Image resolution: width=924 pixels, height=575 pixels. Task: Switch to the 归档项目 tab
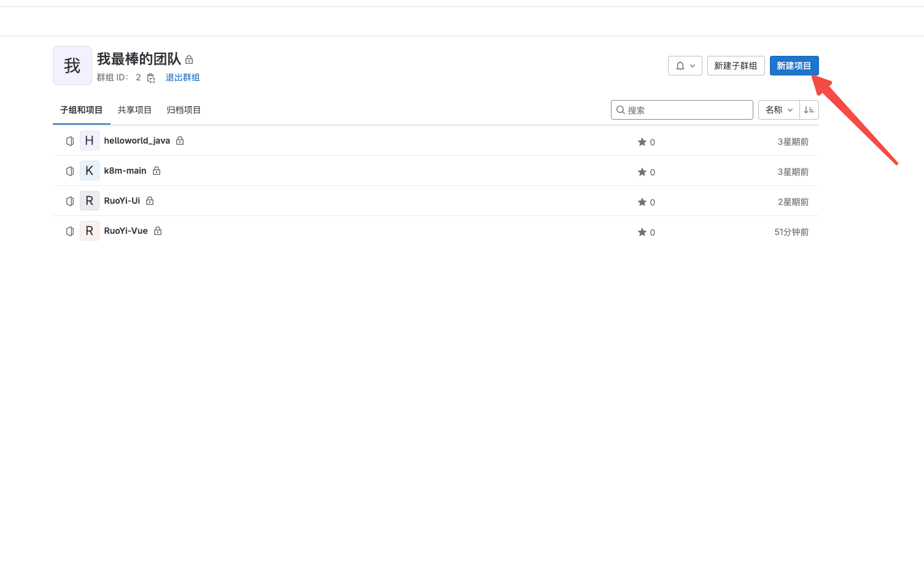point(184,110)
